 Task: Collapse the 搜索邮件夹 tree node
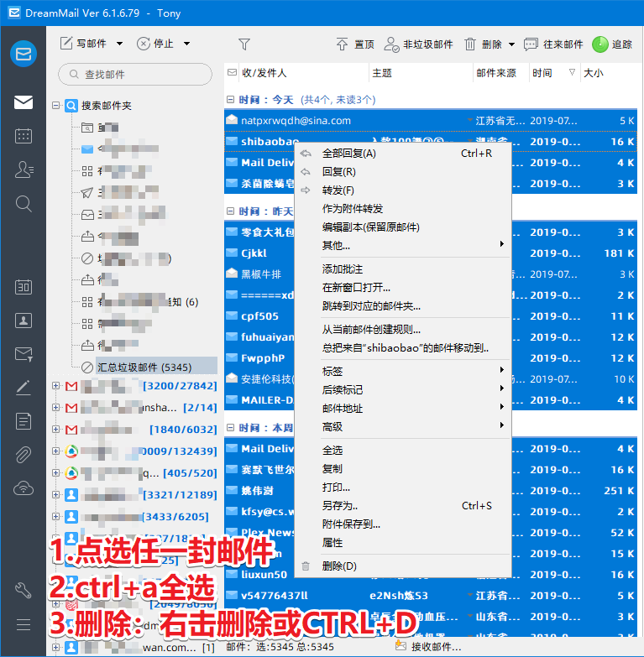click(55, 105)
